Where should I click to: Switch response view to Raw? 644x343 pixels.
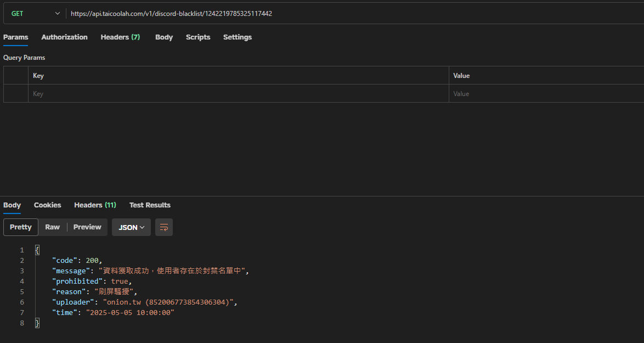pyautogui.click(x=53, y=227)
